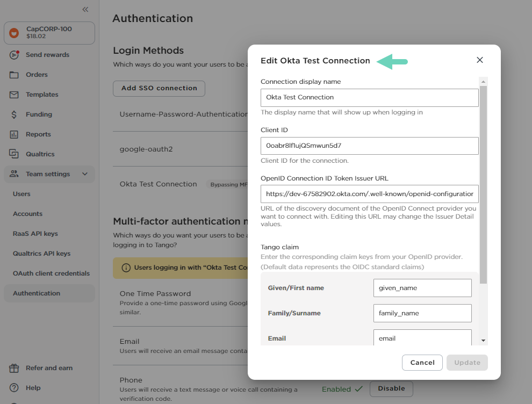Screen dimensions: 532x404
Task: Open the CapCORP-100 account card
Action: coord(49,33)
